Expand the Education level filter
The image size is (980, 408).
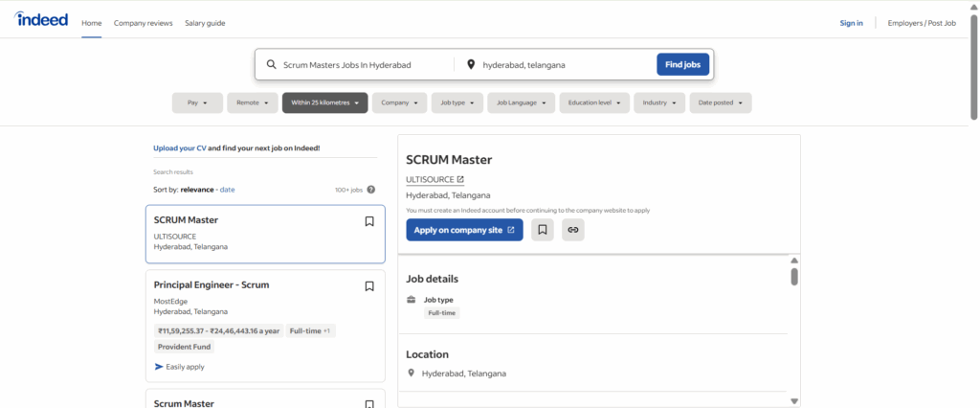(594, 102)
